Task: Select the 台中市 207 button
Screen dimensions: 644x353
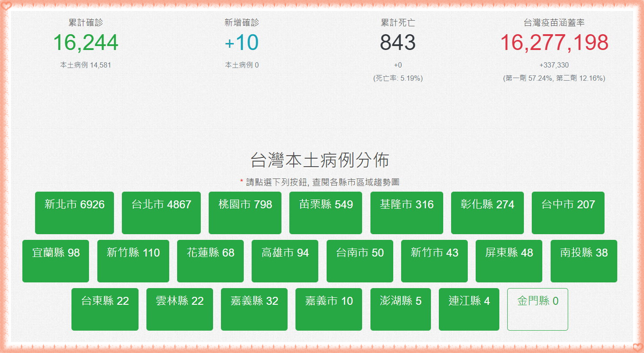Action: pos(568,213)
